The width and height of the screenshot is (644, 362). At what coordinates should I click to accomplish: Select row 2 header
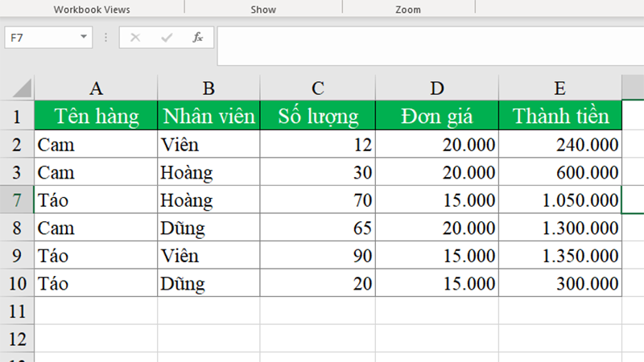[17, 145]
